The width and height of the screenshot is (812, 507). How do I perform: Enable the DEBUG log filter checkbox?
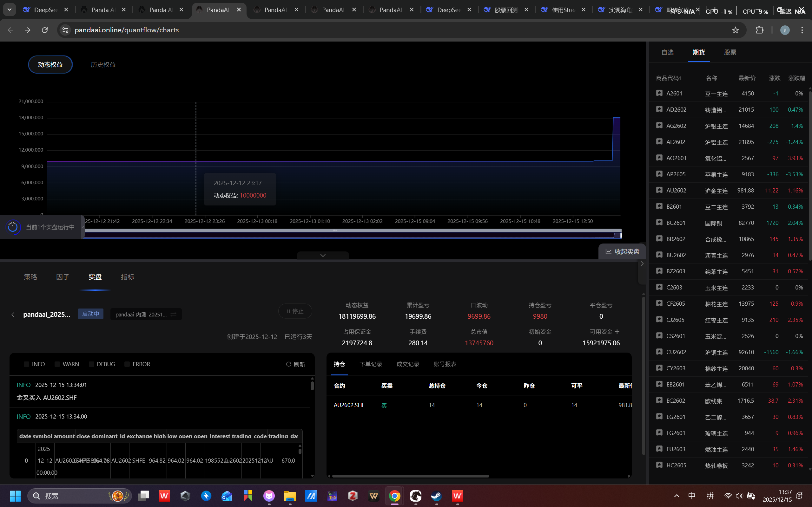pyautogui.click(x=92, y=364)
